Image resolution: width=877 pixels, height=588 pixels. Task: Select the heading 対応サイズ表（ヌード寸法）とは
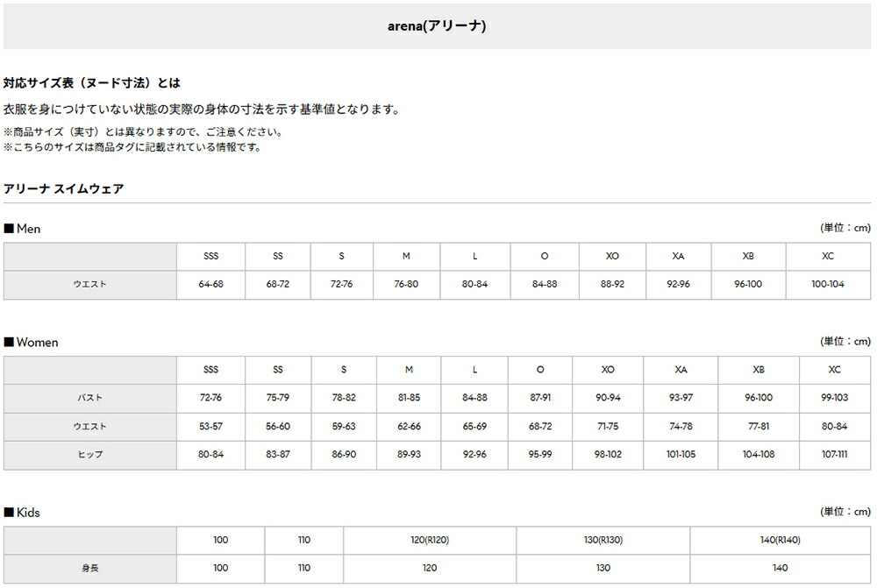point(92,83)
